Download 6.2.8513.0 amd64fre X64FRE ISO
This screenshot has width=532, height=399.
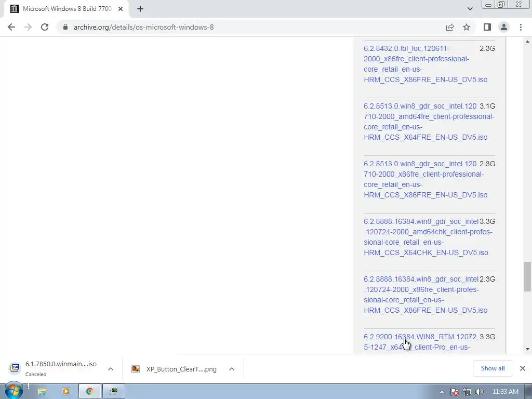(429, 122)
